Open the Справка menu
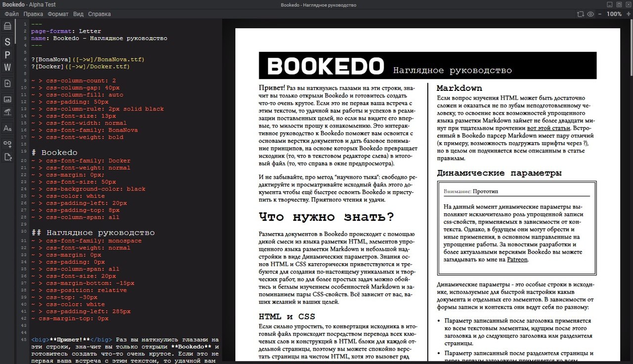The width and height of the screenshot is (633, 364). click(x=99, y=14)
